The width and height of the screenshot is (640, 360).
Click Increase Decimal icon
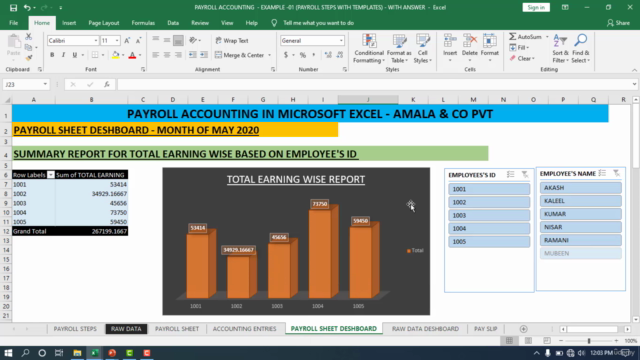pos(328,55)
